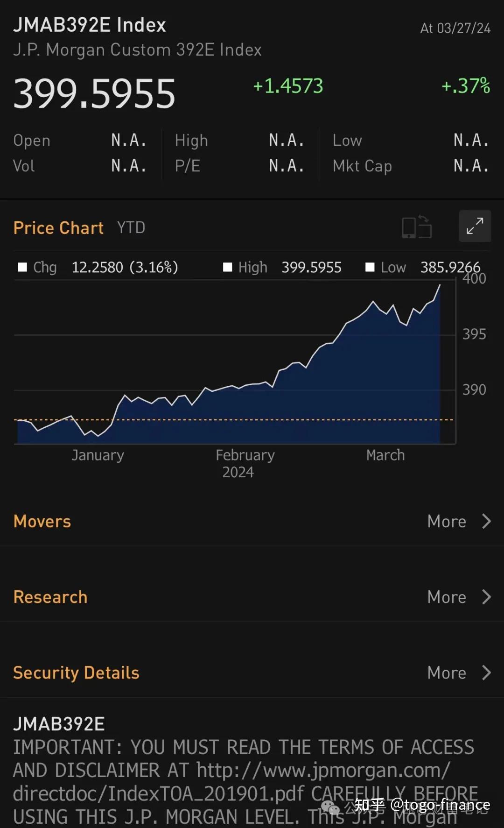This screenshot has width=504, height=828.
Task: Click the price chart line peak in March
Action: pyautogui.click(x=440, y=285)
